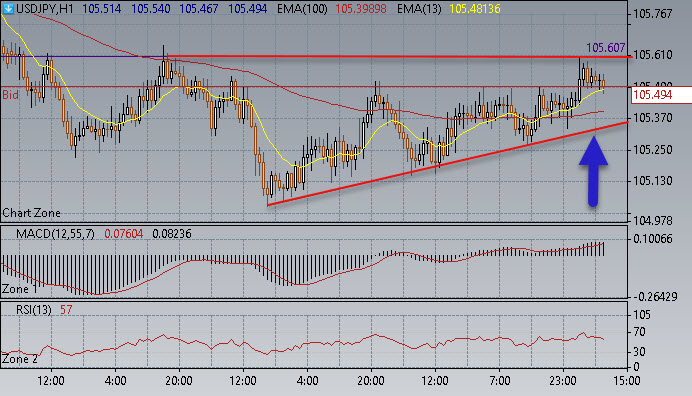Click the EMA(13) indicator label

coord(419,8)
